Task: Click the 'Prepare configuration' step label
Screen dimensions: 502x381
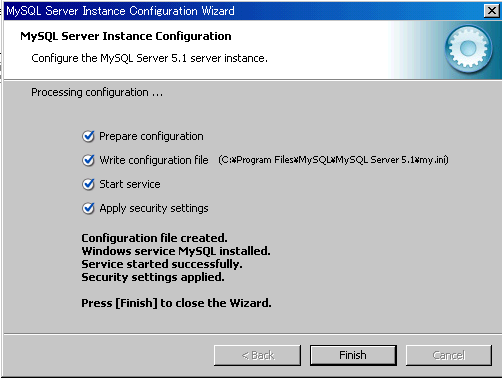Action: click(151, 136)
